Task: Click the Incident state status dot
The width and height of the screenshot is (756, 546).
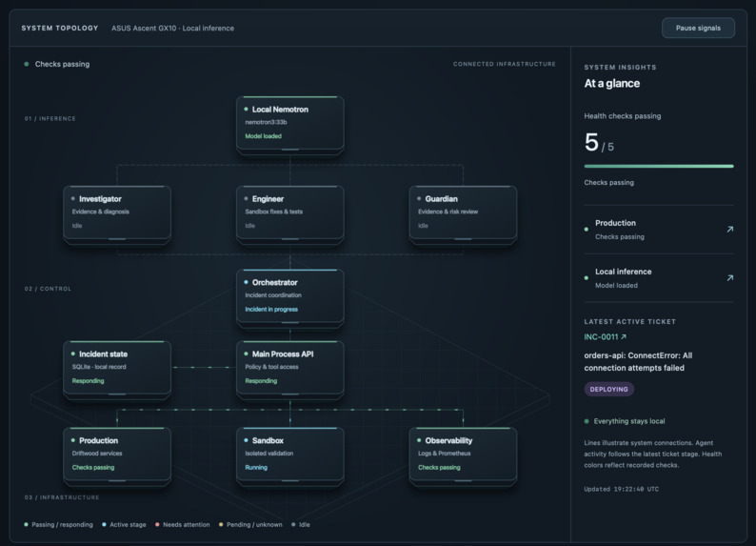Action: pos(72,354)
